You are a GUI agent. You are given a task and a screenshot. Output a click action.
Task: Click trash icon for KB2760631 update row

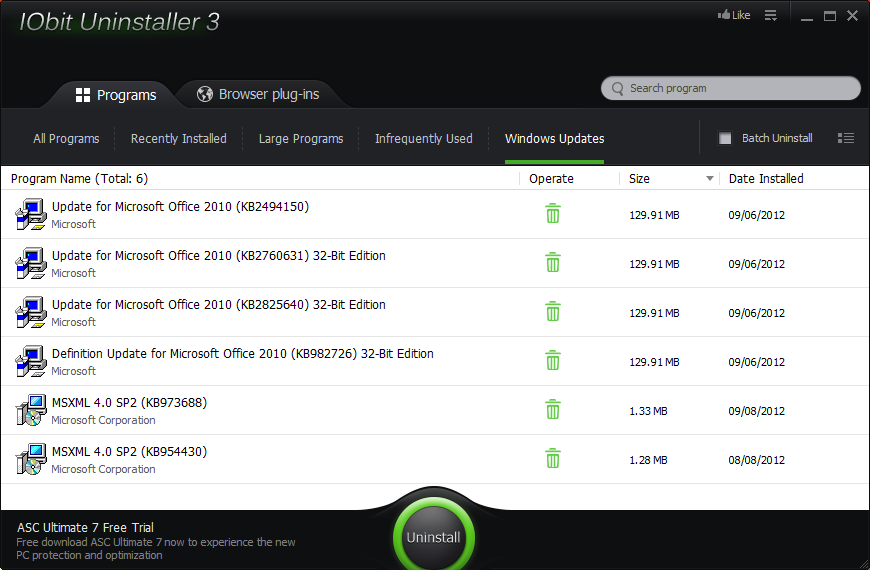[x=553, y=262]
